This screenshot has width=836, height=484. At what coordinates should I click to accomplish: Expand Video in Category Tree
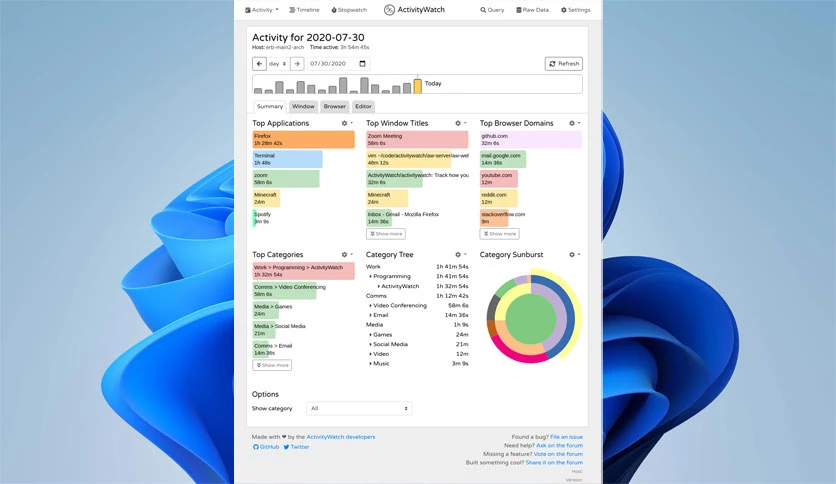pos(379,353)
